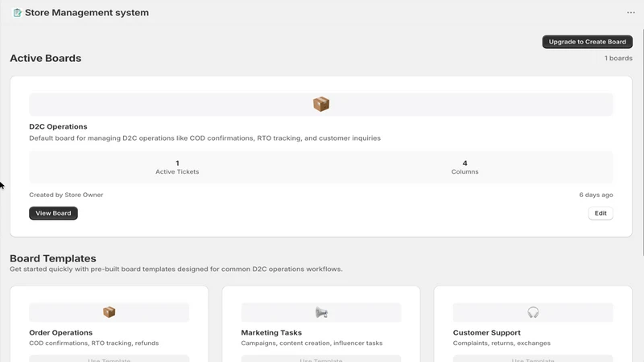Click the Active Boards heading
Viewport: 644px width, 362px height.
point(46,58)
